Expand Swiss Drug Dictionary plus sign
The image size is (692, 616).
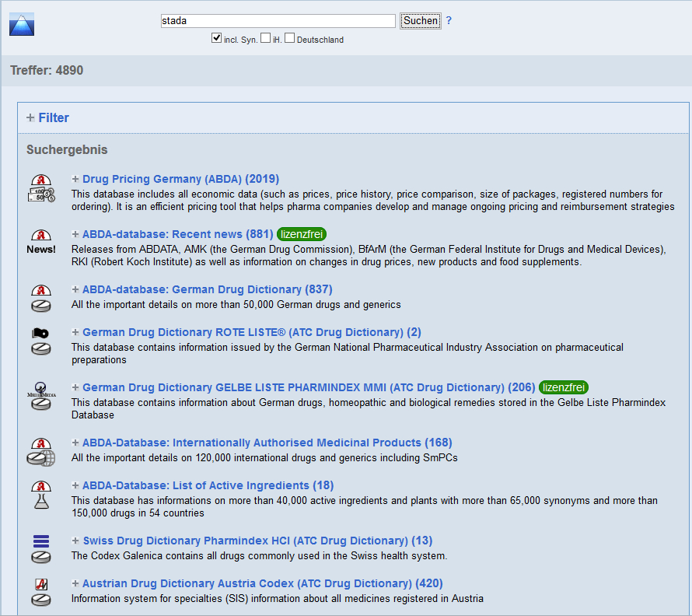(x=75, y=541)
